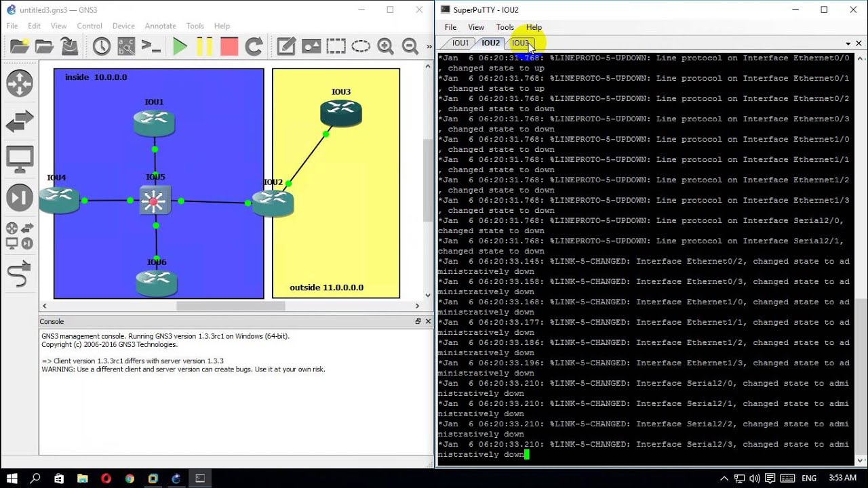The width and height of the screenshot is (868, 488).
Task: Select the Add a link cable tool
Action: 20,274
